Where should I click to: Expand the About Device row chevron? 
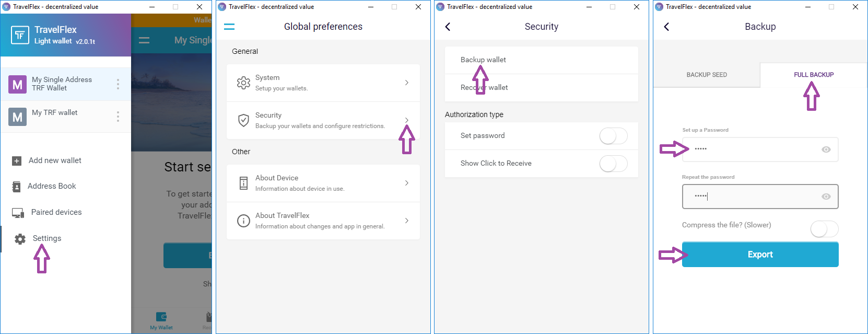[x=407, y=183]
